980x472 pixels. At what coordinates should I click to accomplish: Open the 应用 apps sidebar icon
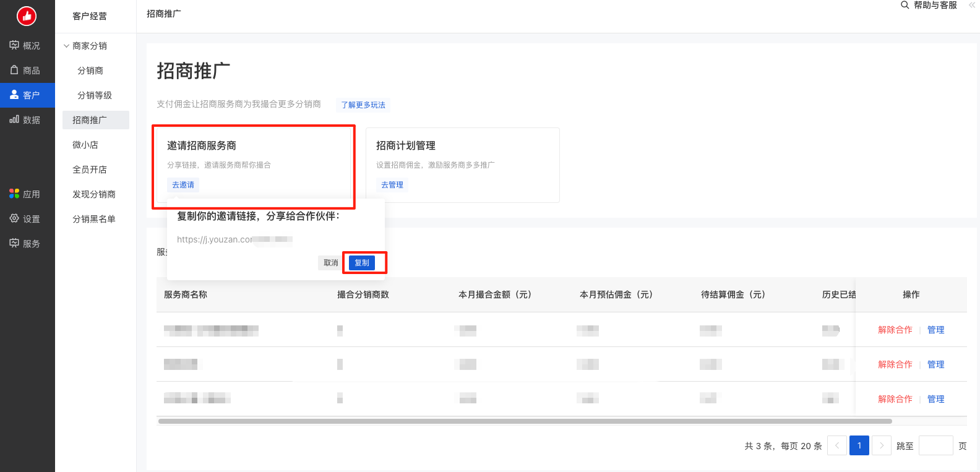tap(14, 194)
